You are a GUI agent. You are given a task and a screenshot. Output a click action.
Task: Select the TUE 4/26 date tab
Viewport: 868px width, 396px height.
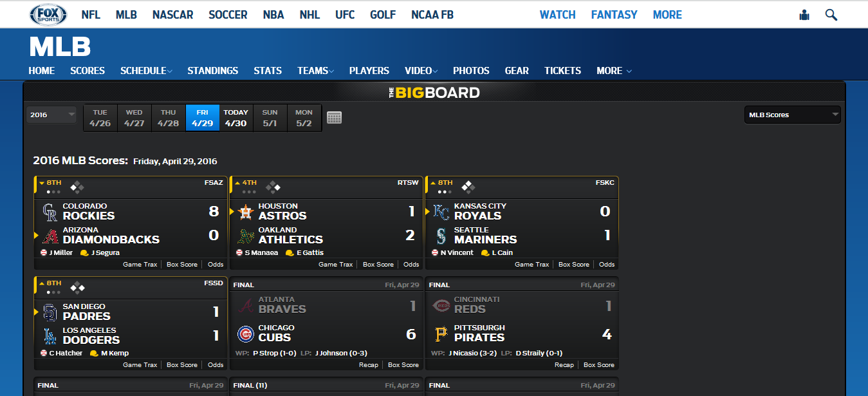click(100, 118)
